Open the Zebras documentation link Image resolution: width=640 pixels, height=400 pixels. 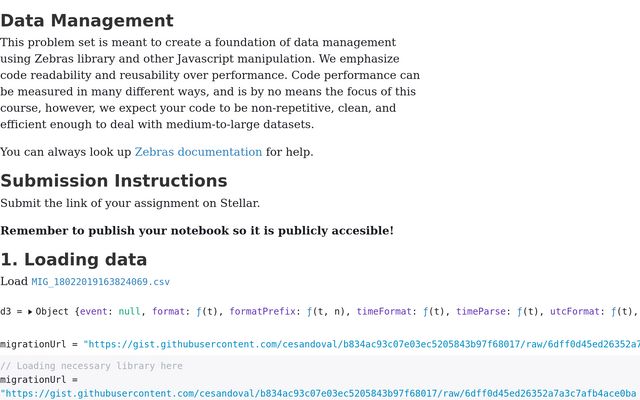tap(198, 152)
